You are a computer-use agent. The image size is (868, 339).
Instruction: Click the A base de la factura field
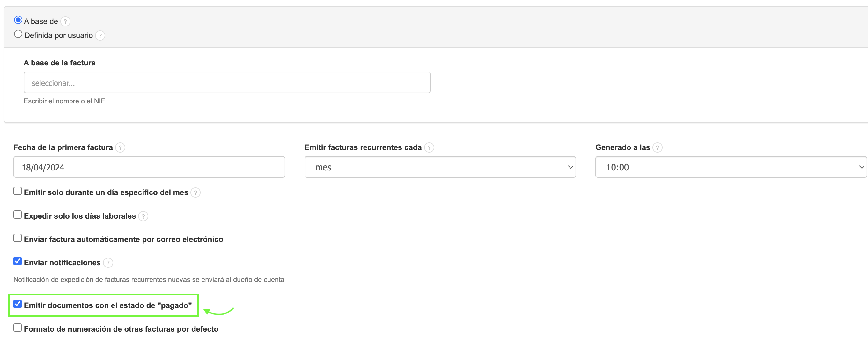point(227,83)
